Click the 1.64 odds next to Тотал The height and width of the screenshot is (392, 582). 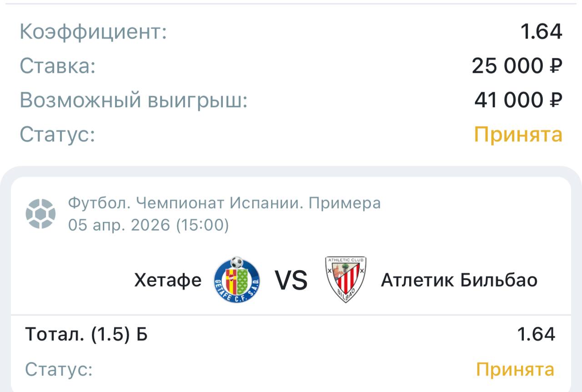[x=536, y=335]
